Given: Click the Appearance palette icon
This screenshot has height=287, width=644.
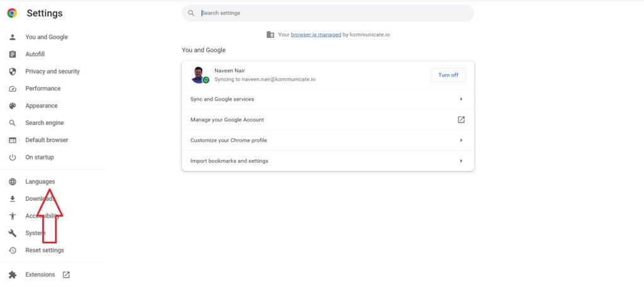Looking at the screenshot, I should point(13,106).
